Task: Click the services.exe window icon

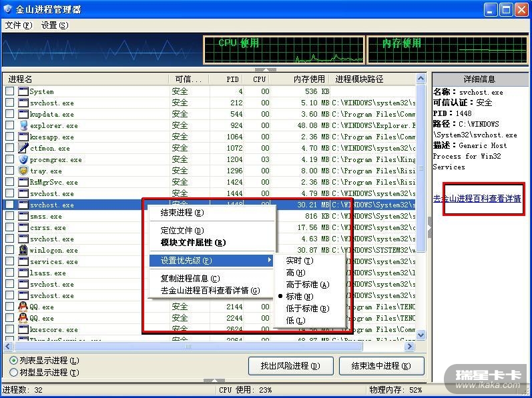Action: [23, 261]
